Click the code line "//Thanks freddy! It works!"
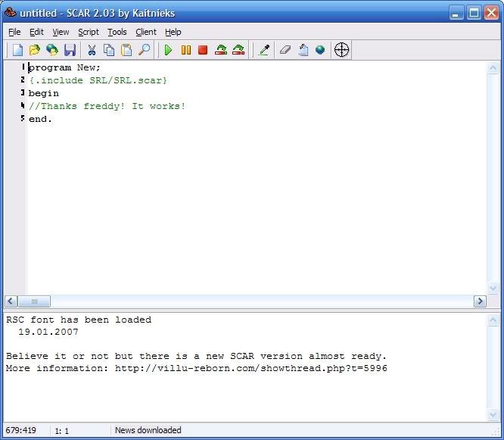504x440 pixels. [107, 106]
